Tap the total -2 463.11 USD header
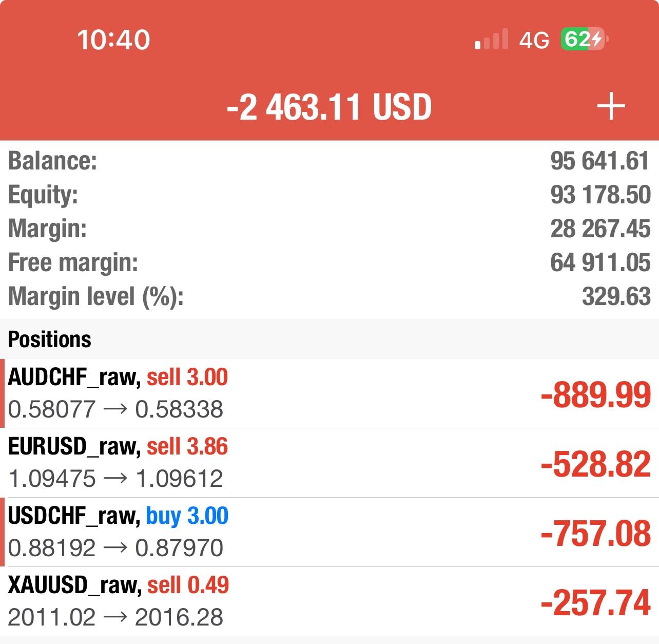Viewport: 659px width, 644px height. tap(329, 107)
